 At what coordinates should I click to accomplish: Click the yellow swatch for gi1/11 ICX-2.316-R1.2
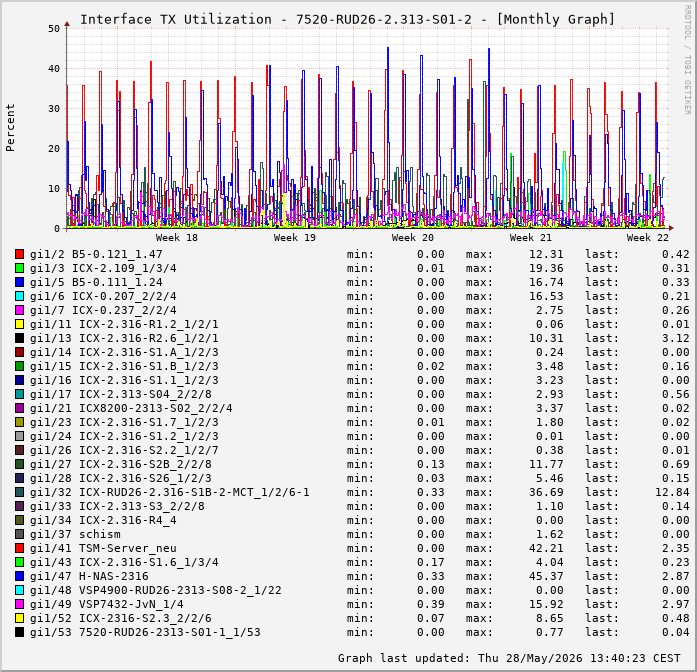(x=19, y=324)
